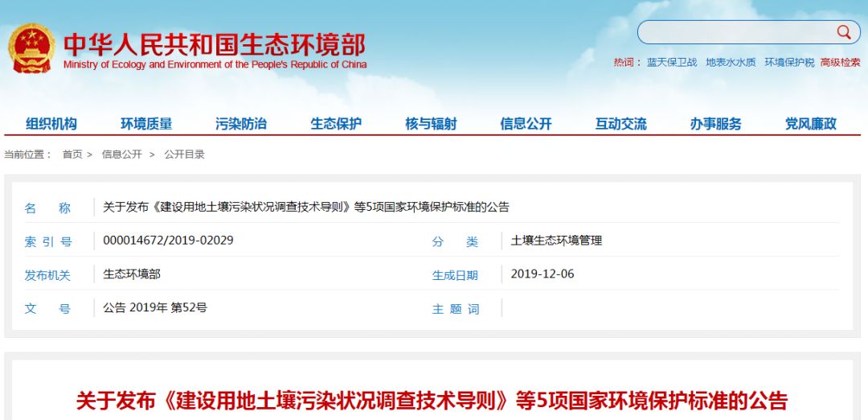
Task: Open the 党风廉政 menu
Action: click(x=811, y=124)
